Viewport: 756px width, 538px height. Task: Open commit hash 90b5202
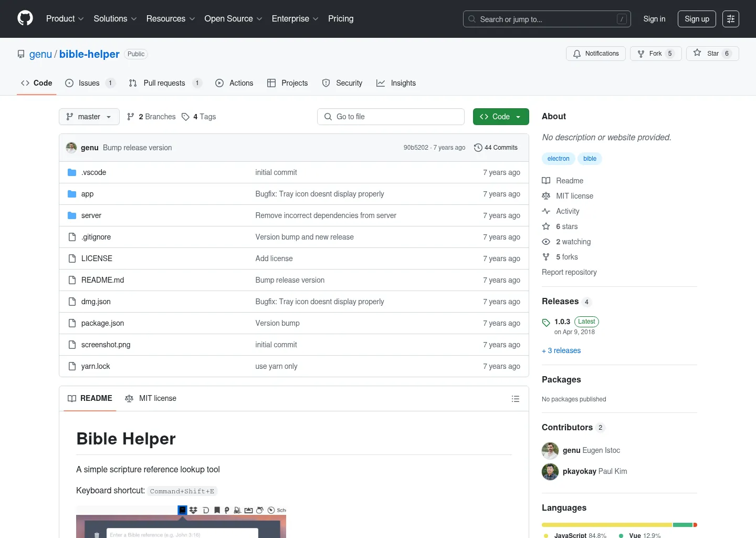[x=416, y=148]
